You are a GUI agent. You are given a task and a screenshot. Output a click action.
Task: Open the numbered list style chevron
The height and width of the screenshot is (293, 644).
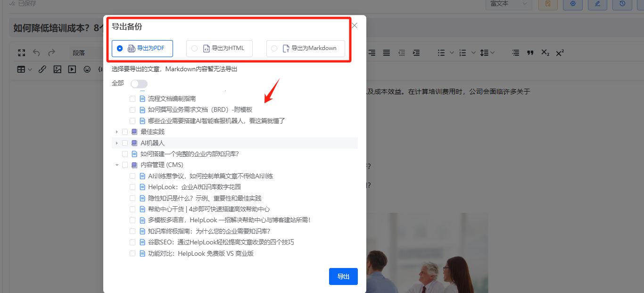[x=473, y=53]
